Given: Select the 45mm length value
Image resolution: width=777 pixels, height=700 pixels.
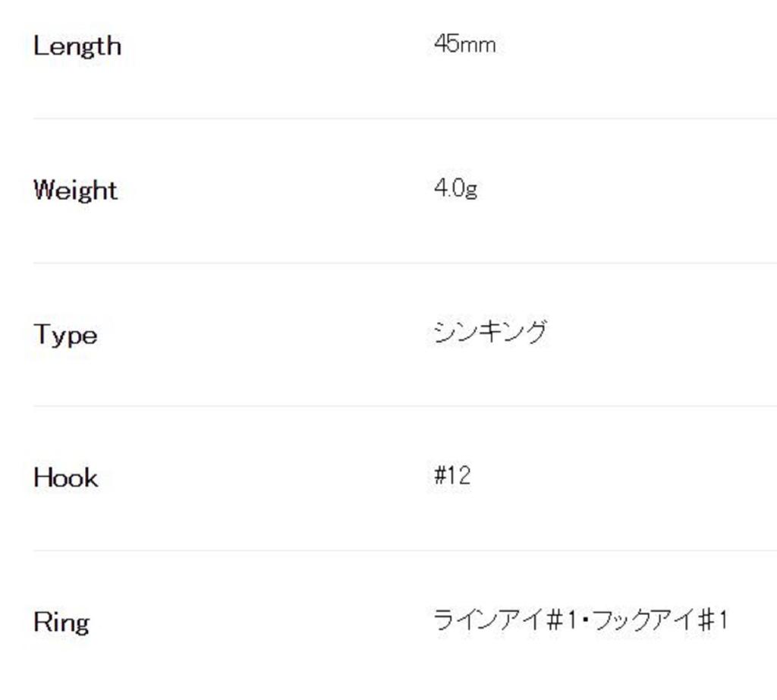Looking at the screenshot, I should click(x=464, y=45).
